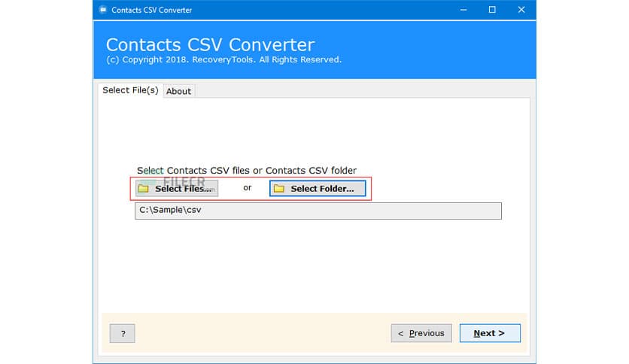Minimize the Contacts CSV Converter window

click(463, 10)
